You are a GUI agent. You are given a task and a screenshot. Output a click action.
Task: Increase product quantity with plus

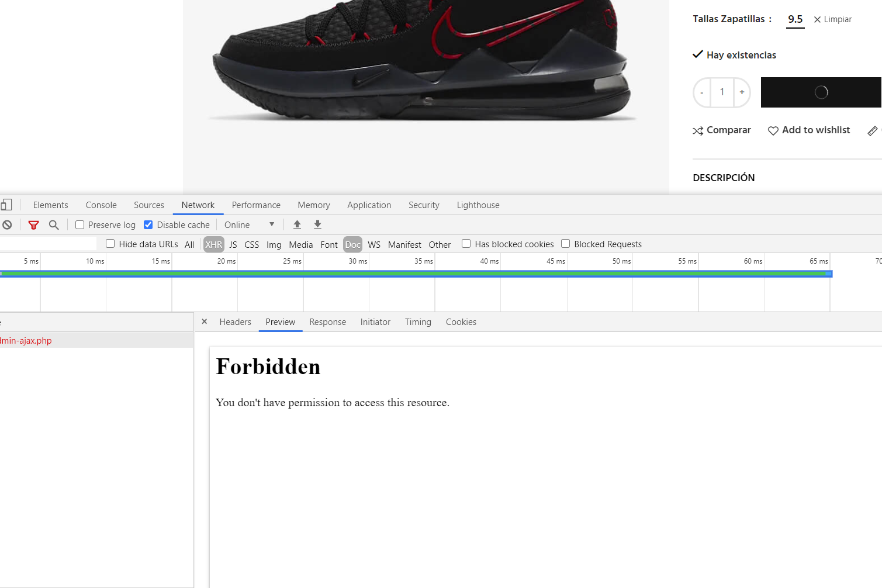742,92
